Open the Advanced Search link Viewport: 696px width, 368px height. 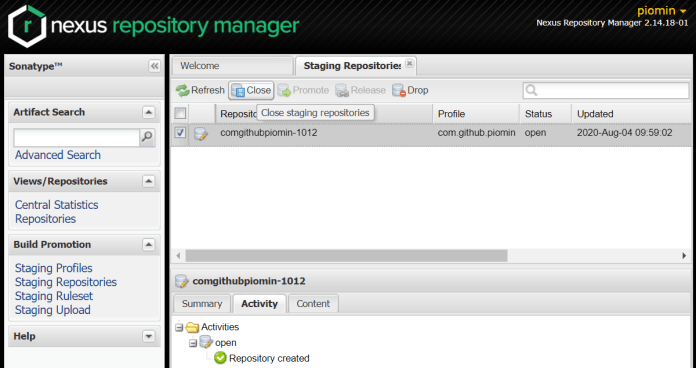[x=58, y=155]
